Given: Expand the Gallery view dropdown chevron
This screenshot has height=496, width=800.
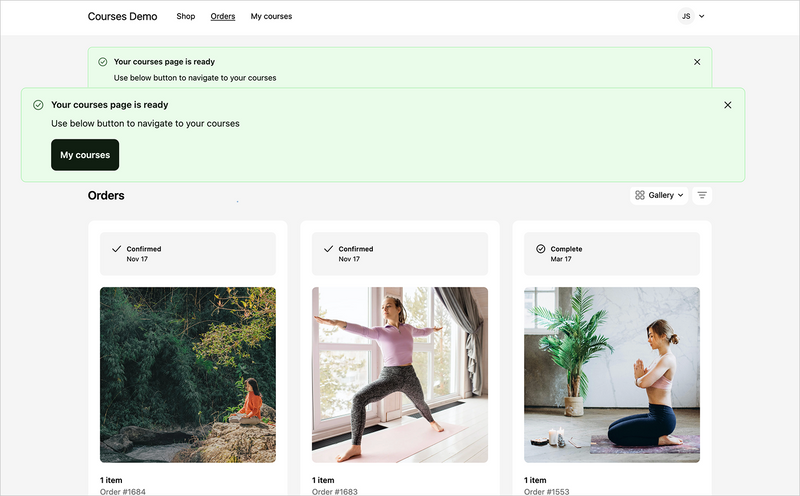Looking at the screenshot, I should [681, 195].
